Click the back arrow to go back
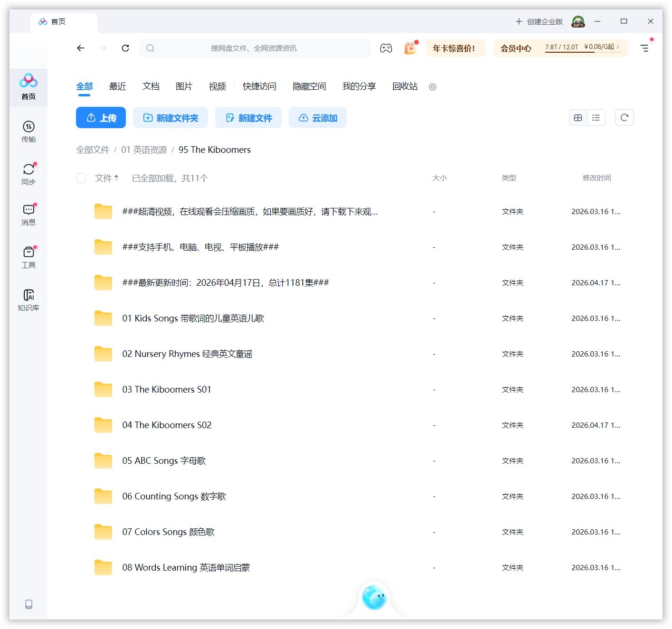 pos(81,48)
